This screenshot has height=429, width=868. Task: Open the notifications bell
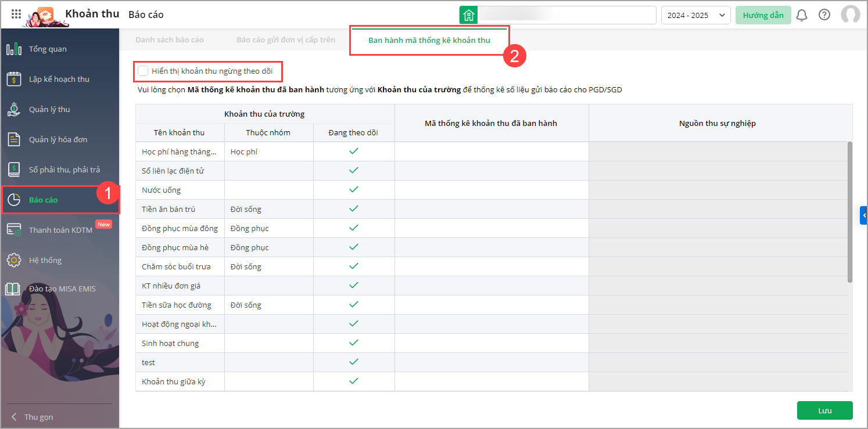tap(802, 15)
